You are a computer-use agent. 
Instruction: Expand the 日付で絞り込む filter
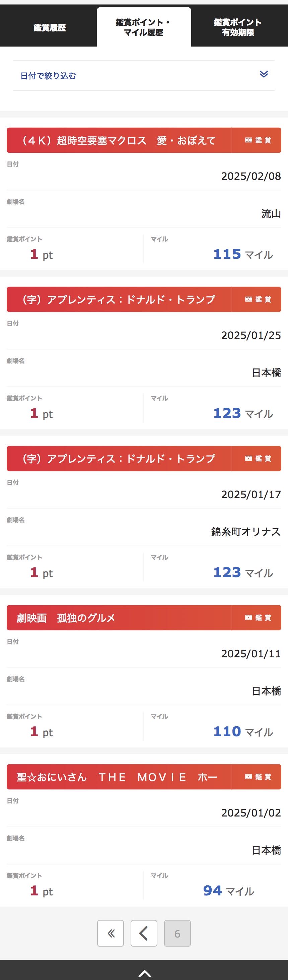point(48,76)
